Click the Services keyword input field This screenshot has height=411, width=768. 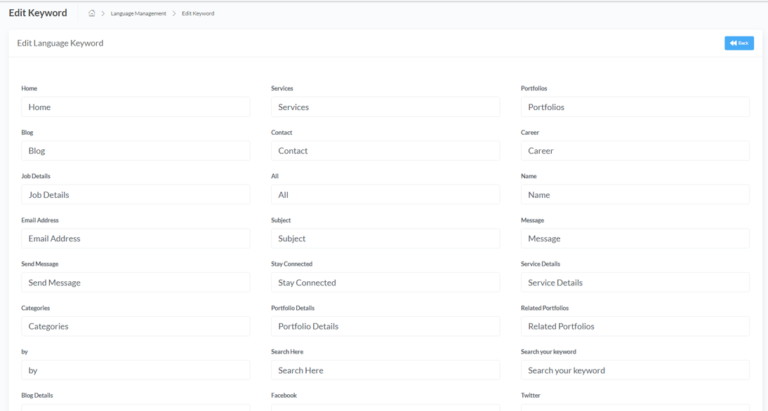385,107
